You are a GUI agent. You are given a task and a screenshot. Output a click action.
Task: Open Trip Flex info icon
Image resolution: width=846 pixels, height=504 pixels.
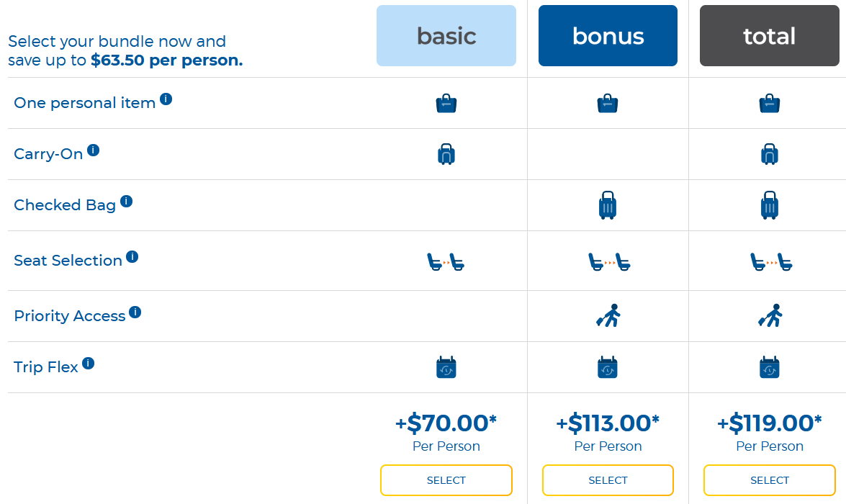(x=89, y=363)
